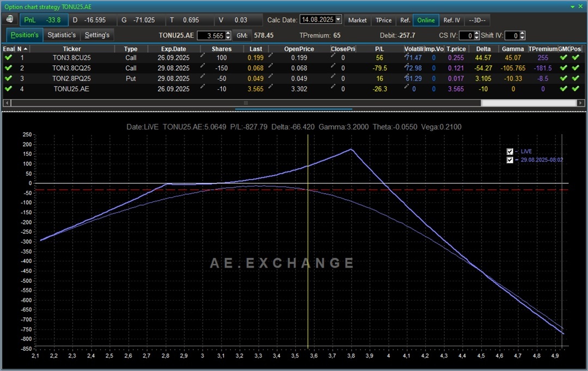The image size is (588, 371).
Task: Toggle Pos checkmark in TON3.8CU25 row
Action: tap(575, 58)
